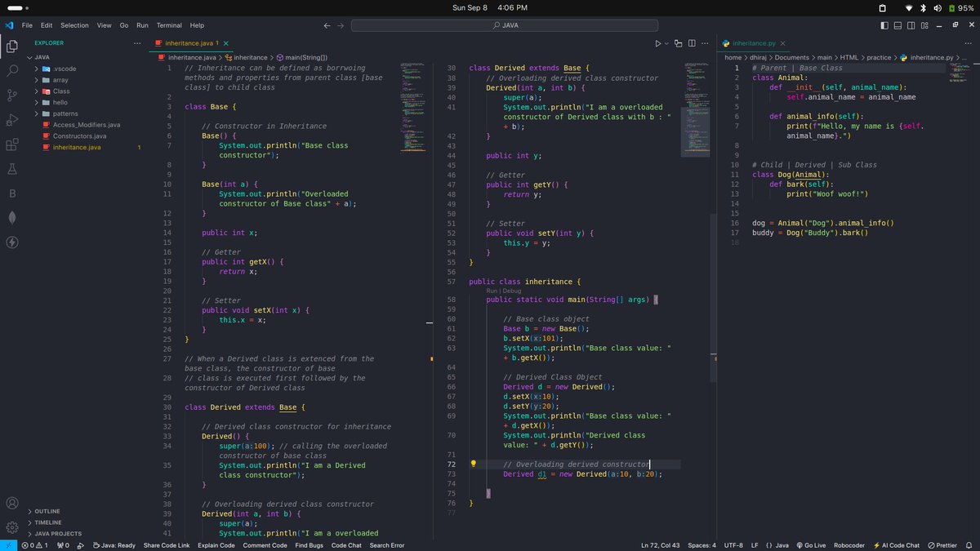Open the Selection menu
Image resolution: width=980 pixels, height=551 pixels.
pos(74,25)
